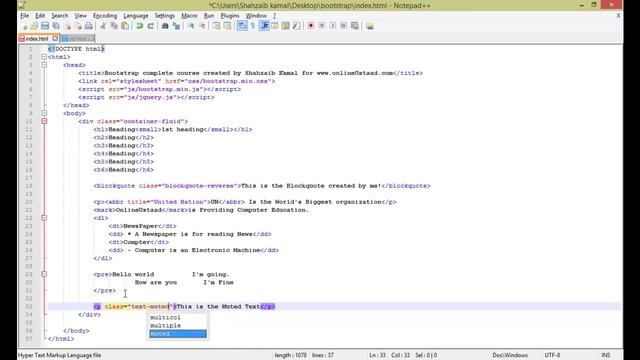Image resolution: width=640 pixels, height=360 pixels.
Task: Click the blockquote line 18 code
Action: coord(262,186)
